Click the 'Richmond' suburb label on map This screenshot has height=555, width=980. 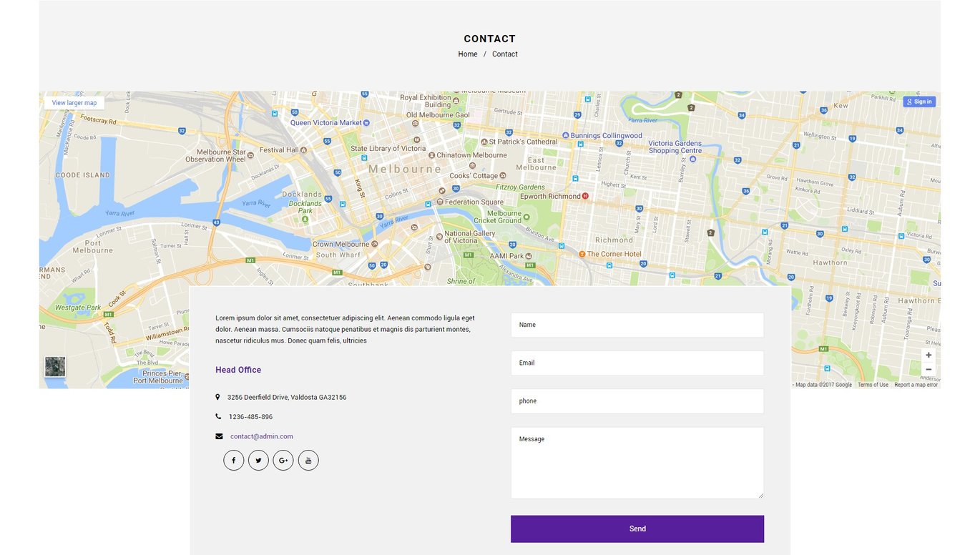coord(614,240)
